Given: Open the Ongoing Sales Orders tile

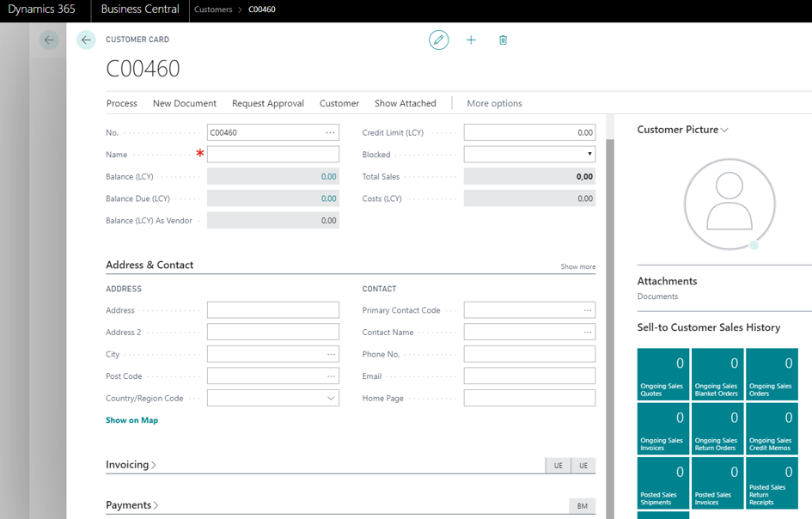Looking at the screenshot, I should click(772, 374).
